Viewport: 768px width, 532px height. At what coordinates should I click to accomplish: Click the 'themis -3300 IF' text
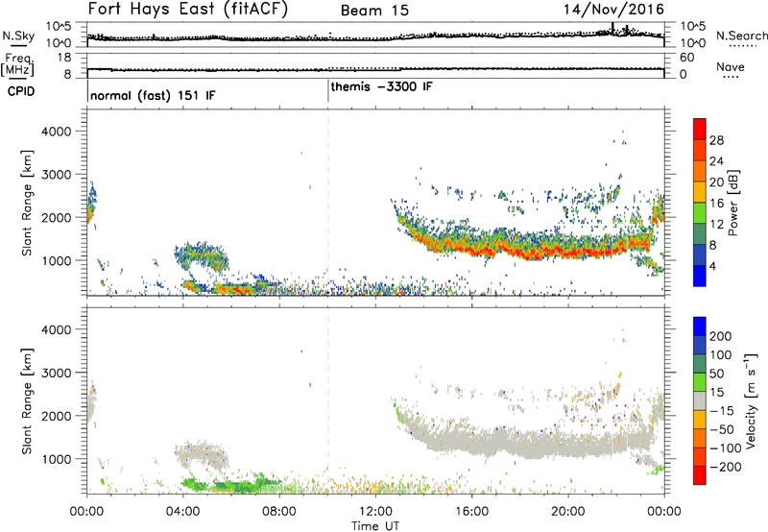pos(381,86)
